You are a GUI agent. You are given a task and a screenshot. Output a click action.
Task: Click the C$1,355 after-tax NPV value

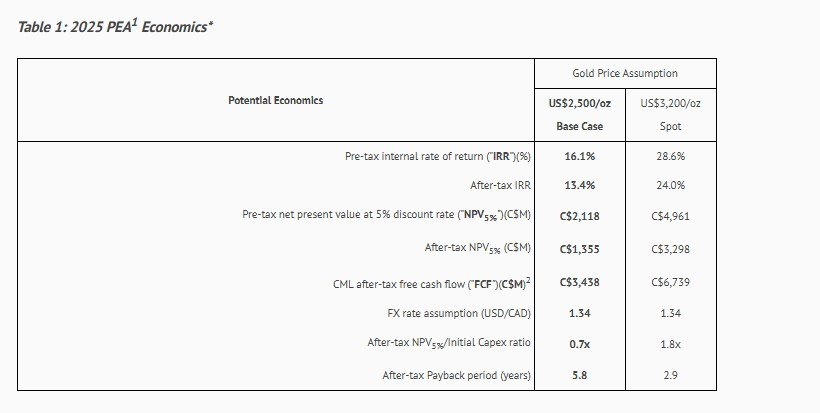click(580, 249)
